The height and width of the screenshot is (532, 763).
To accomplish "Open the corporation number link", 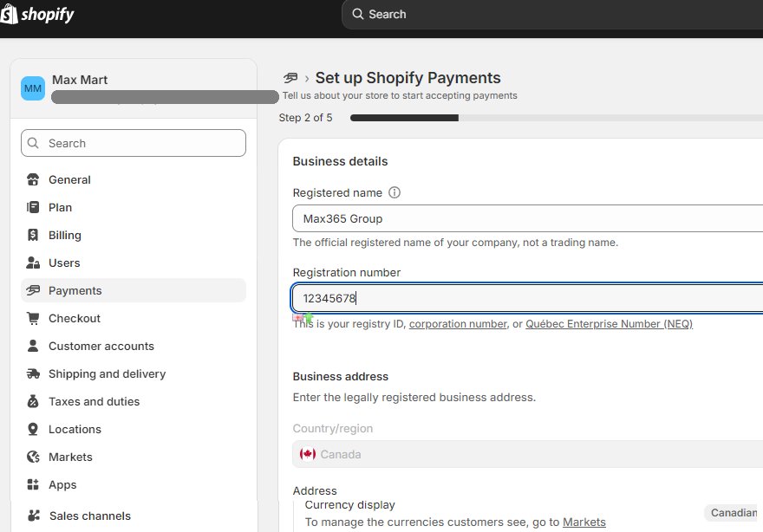I will pos(458,324).
